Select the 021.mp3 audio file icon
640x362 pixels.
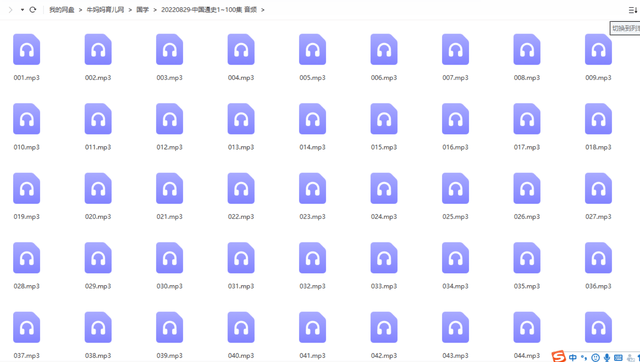(169, 188)
